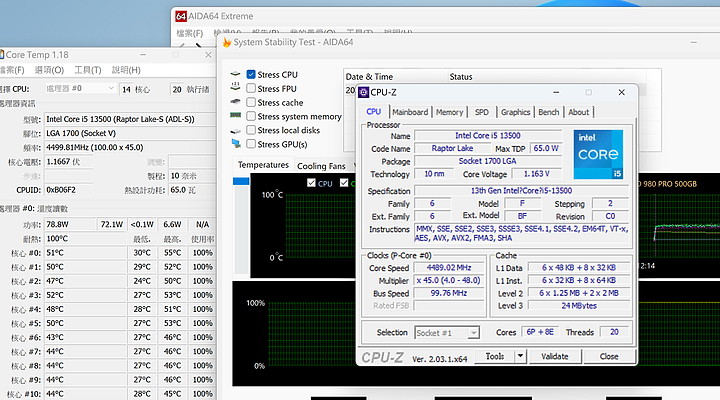This screenshot has height=400, width=720.
Task: Click the Date & Time column header
Action: click(x=395, y=76)
